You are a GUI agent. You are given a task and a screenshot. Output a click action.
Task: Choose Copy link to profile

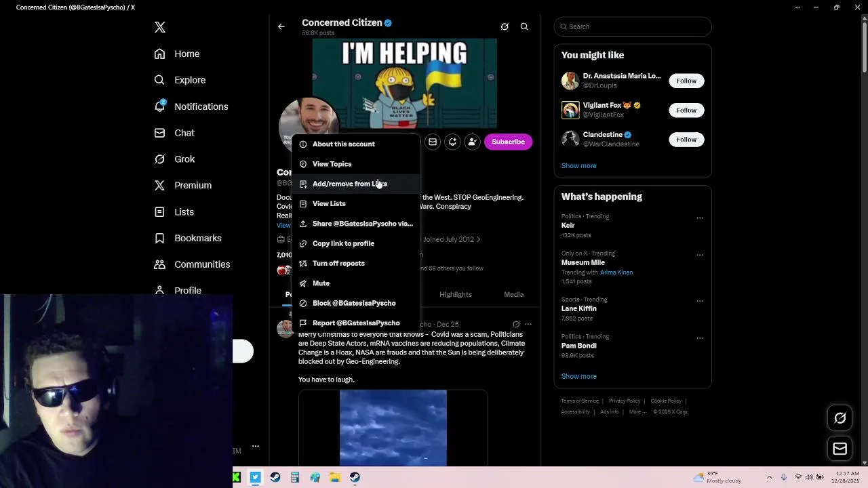click(355, 243)
